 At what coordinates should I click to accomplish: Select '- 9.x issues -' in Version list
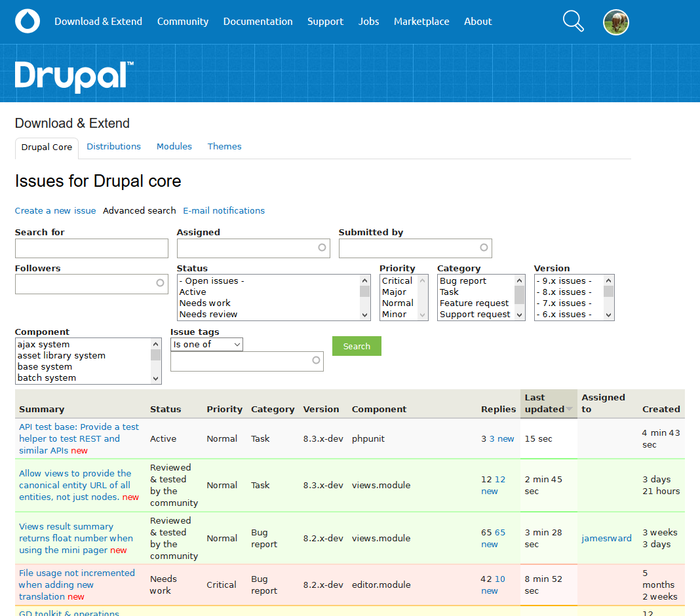pos(569,280)
